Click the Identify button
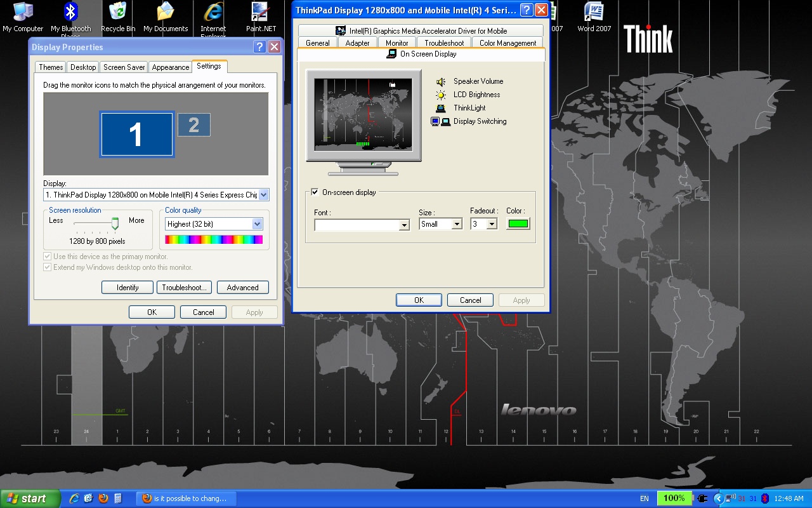Image resolution: width=812 pixels, height=508 pixels. click(x=128, y=288)
